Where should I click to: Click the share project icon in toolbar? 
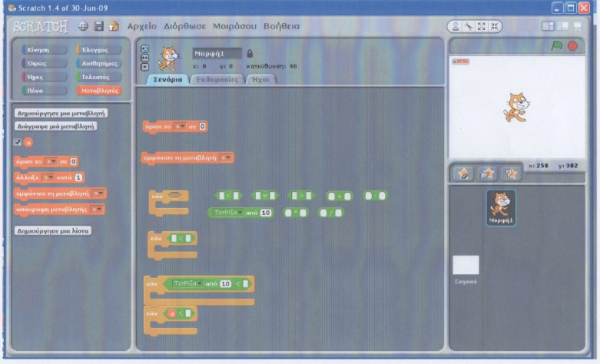pos(114,26)
